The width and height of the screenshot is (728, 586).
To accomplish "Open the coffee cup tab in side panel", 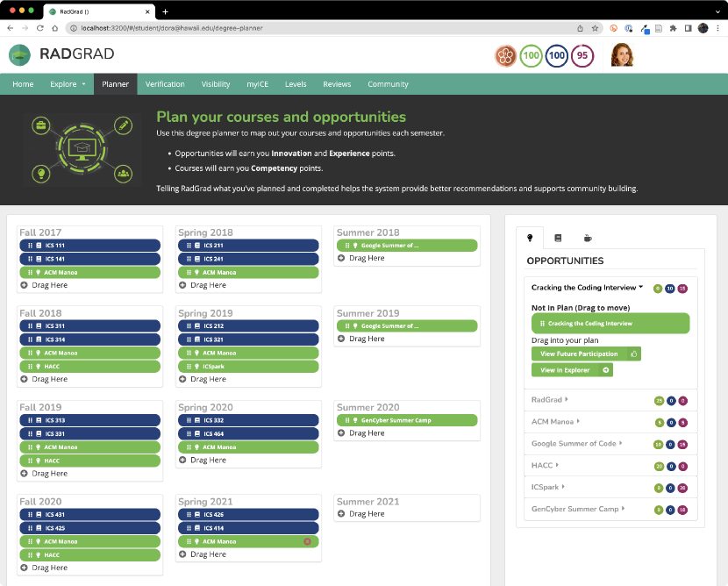I will [x=588, y=239].
